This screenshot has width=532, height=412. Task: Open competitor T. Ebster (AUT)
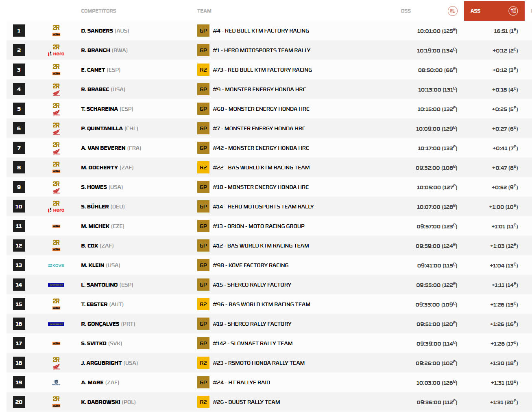[x=102, y=304]
